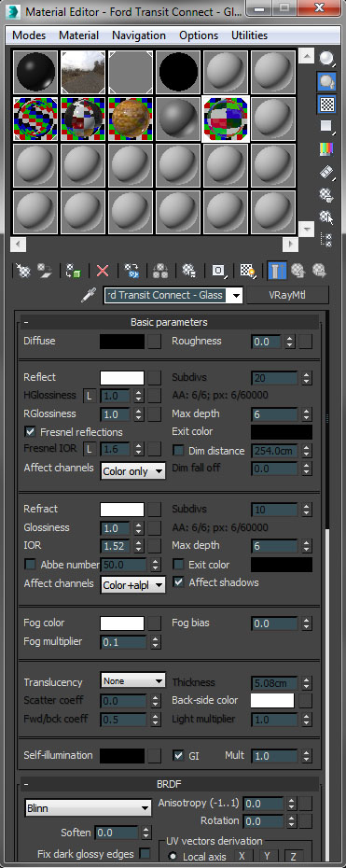Click the refraction IOR spinner arrows
Image resolution: width=346 pixels, height=868 pixels.
click(x=138, y=546)
